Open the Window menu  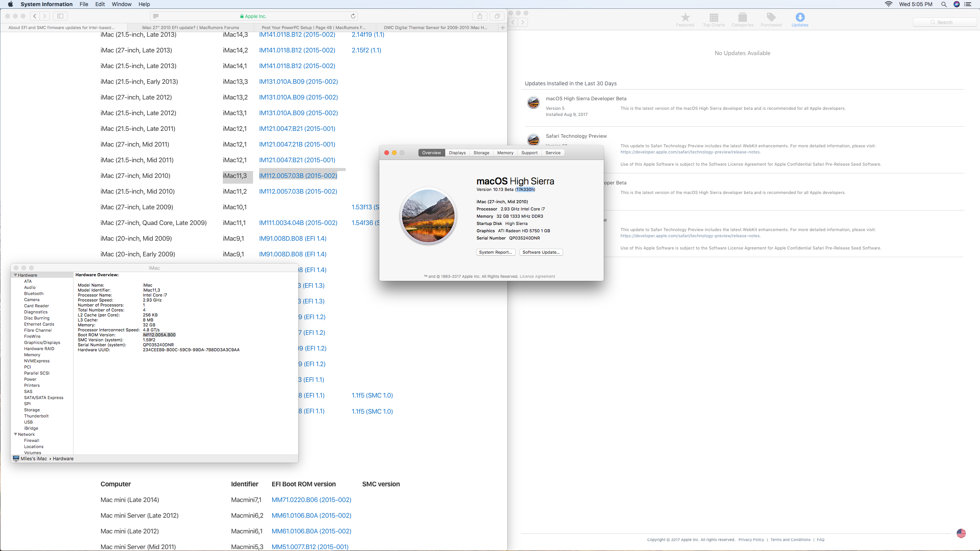[x=121, y=4]
